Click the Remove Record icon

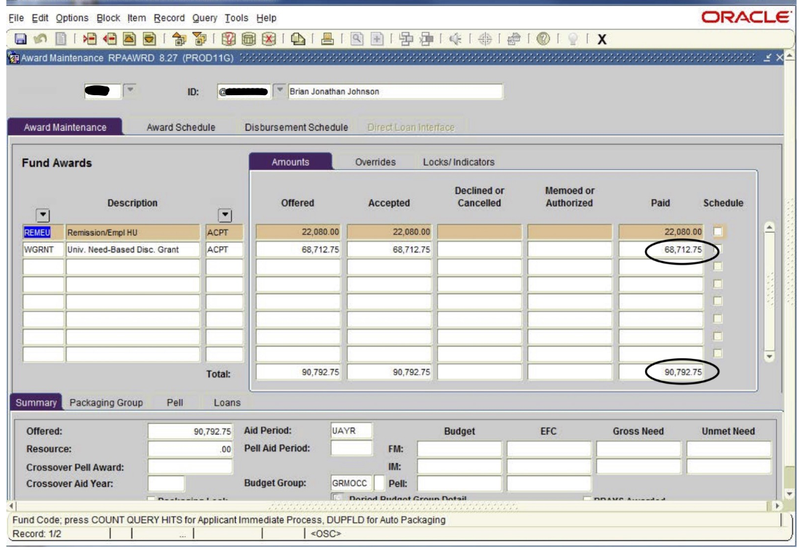pos(110,39)
